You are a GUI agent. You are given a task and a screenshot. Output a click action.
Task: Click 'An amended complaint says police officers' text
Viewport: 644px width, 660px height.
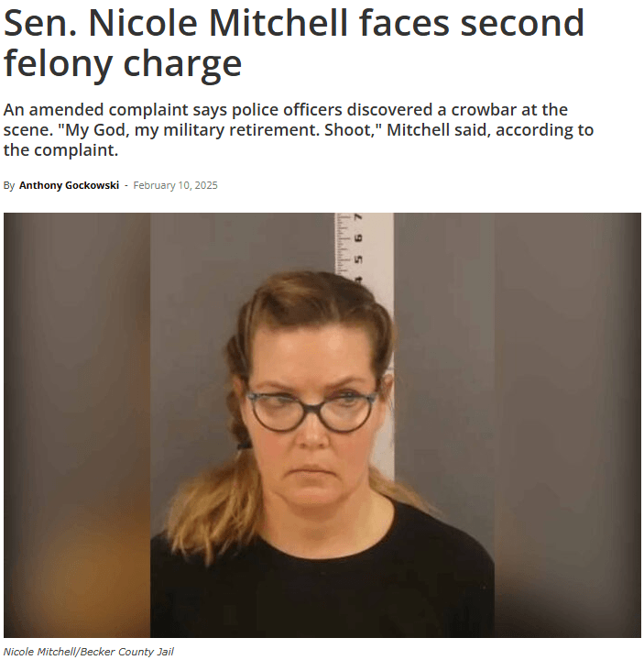tap(172, 110)
